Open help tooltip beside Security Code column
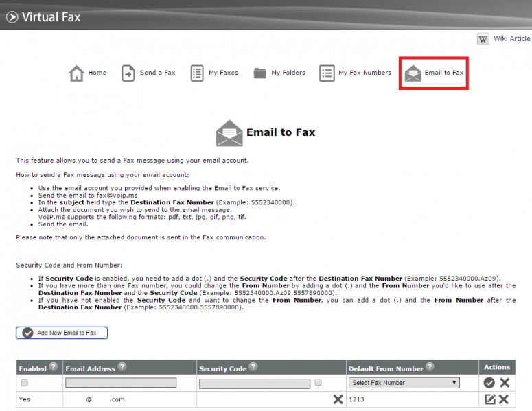Viewport: 532px width, 411px height. (x=253, y=366)
